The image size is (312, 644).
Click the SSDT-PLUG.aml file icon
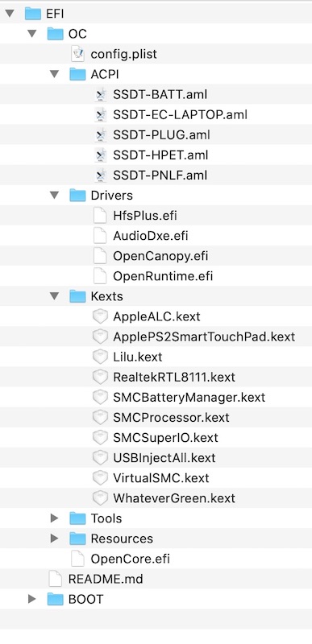coord(100,134)
